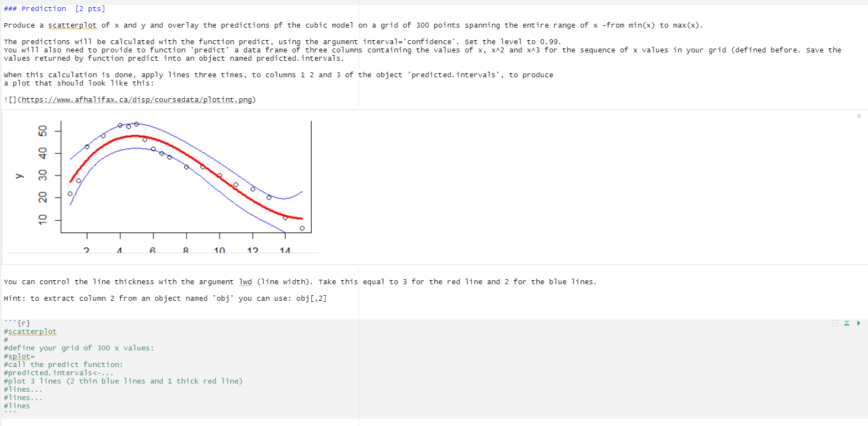Collapse the plot output with the chevron
This screenshot has height=426, width=868.
(859, 116)
